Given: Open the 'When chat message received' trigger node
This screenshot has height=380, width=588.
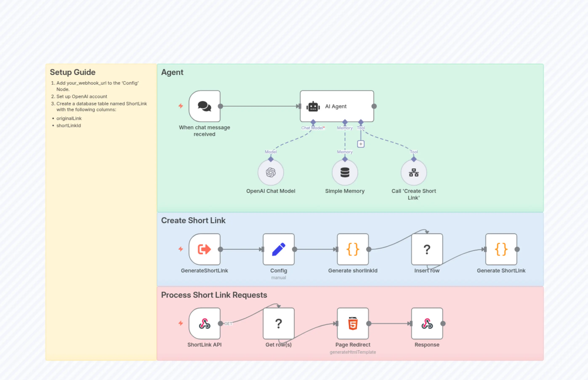Looking at the screenshot, I should pos(204,106).
